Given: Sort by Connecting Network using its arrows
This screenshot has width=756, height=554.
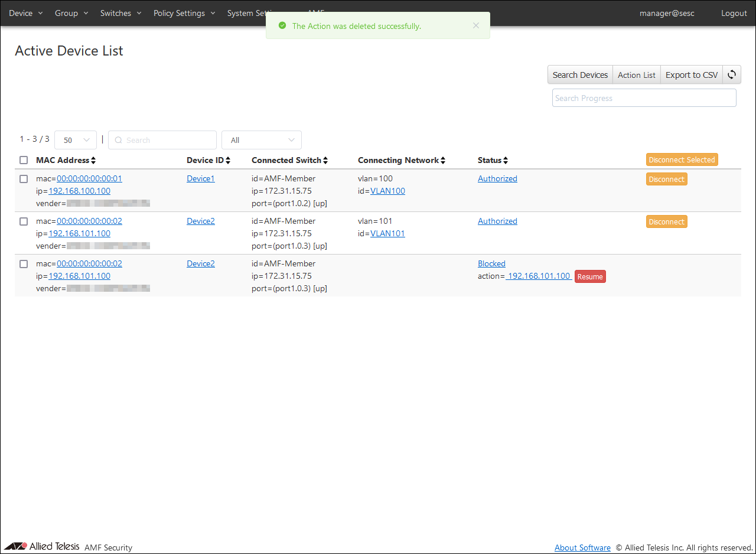Looking at the screenshot, I should [443, 161].
